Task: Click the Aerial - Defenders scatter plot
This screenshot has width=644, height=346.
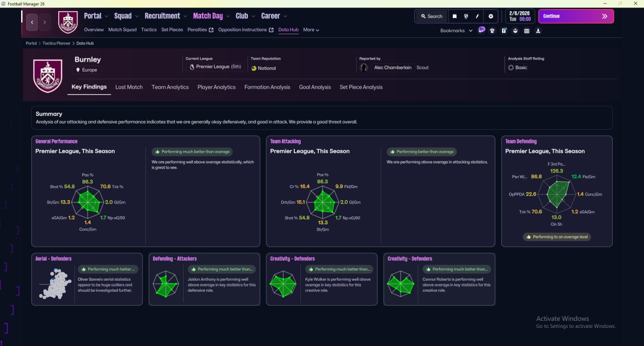Action: pos(55,285)
